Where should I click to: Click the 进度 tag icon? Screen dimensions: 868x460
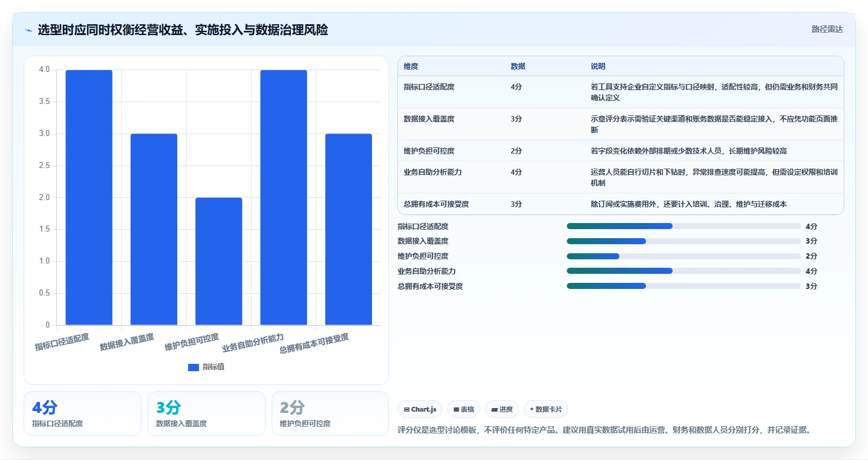[494, 409]
